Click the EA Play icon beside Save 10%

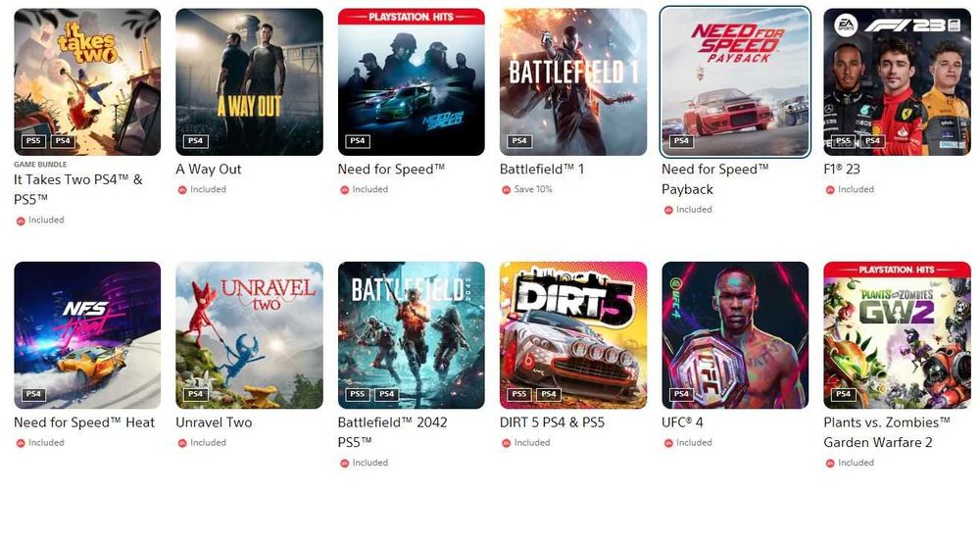tap(507, 189)
